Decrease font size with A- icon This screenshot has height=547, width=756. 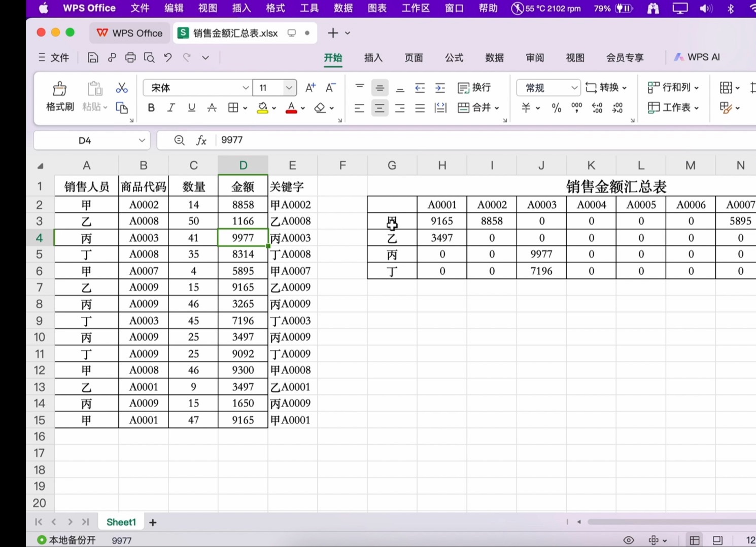click(x=330, y=88)
